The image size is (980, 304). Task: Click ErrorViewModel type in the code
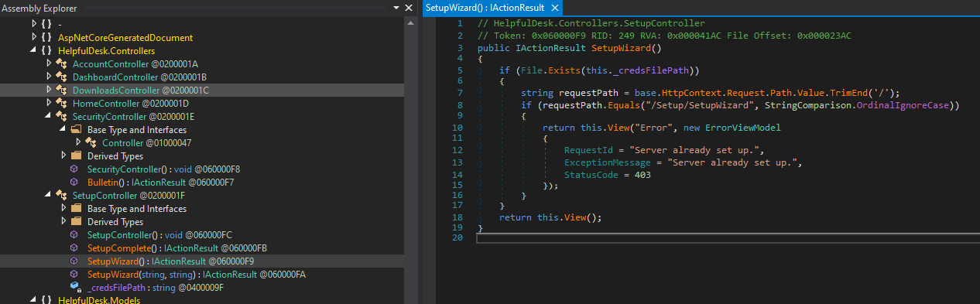[x=743, y=127]
